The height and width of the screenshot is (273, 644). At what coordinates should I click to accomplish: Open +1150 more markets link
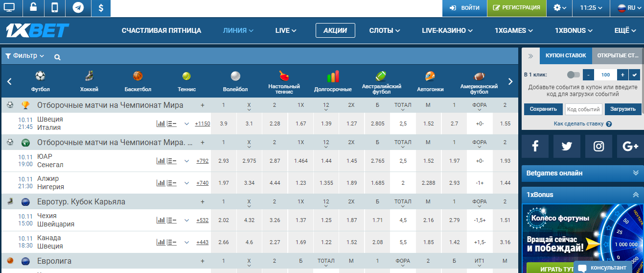point(202,124)
